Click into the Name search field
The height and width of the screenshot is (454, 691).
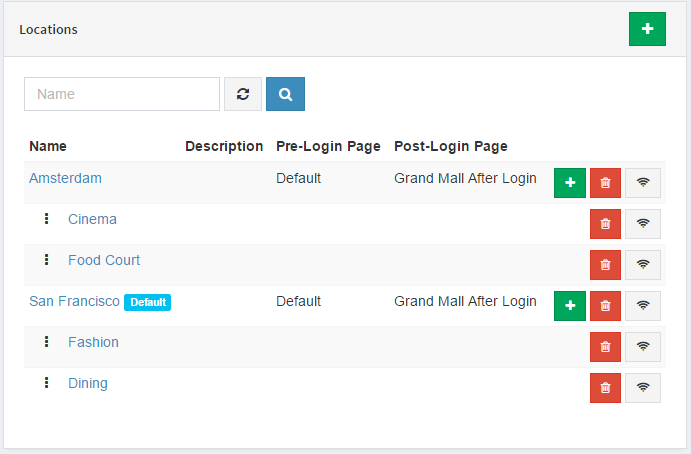[122, 94]
